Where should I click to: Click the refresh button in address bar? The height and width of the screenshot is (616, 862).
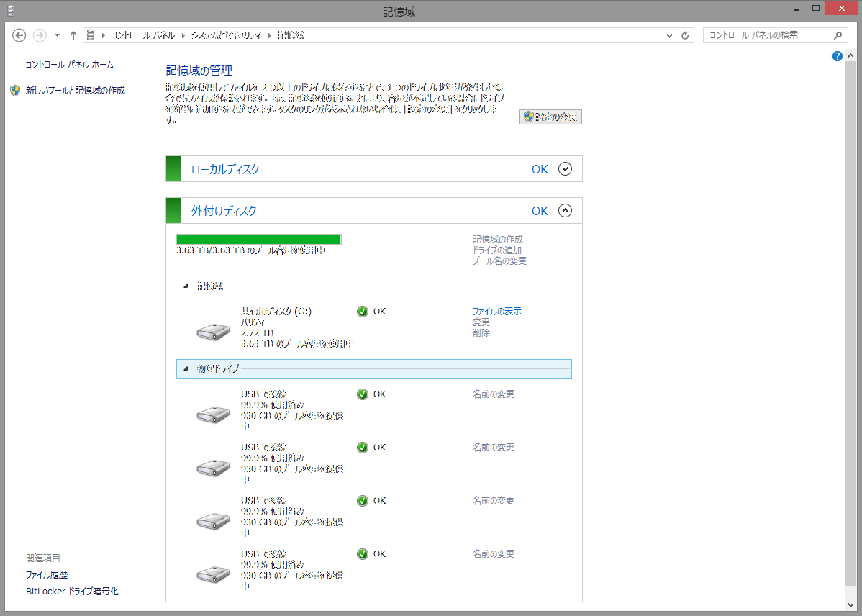pyautogui.click(x=685, y=35)
